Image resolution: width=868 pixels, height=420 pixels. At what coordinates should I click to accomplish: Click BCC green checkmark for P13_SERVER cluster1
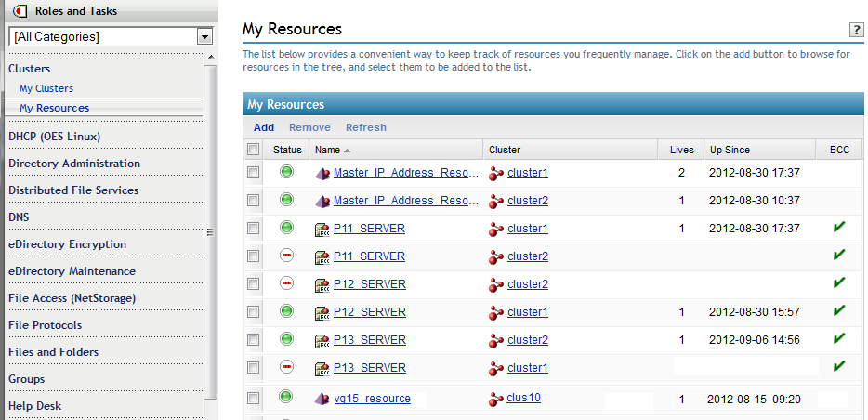(839, 366)
